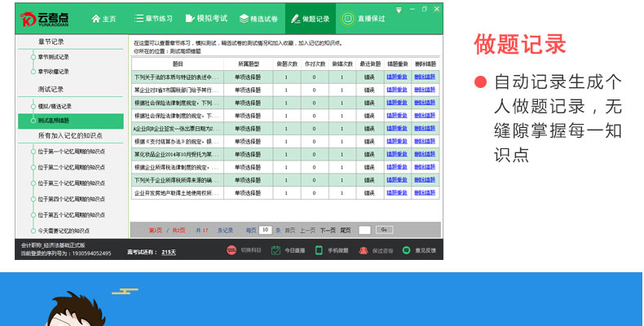Image resolution: width=644 pixels, height=326 pixels.
Task: Switch to the 做题记录 tab
Action: pos(310,19)
